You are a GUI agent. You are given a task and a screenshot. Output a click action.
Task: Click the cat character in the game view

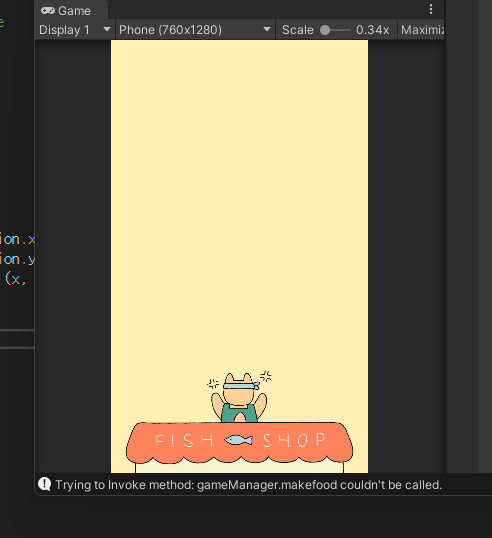click(x=239, y=397)
